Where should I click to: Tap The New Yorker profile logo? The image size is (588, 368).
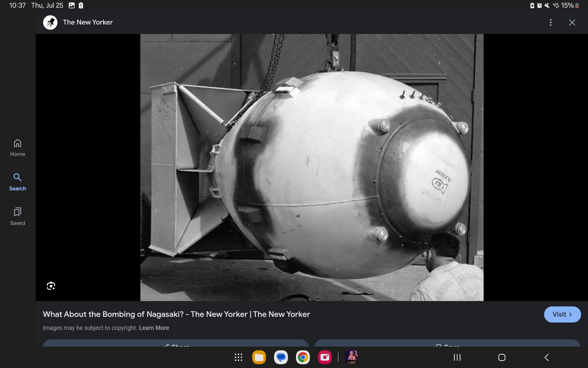tap(50, 22)
